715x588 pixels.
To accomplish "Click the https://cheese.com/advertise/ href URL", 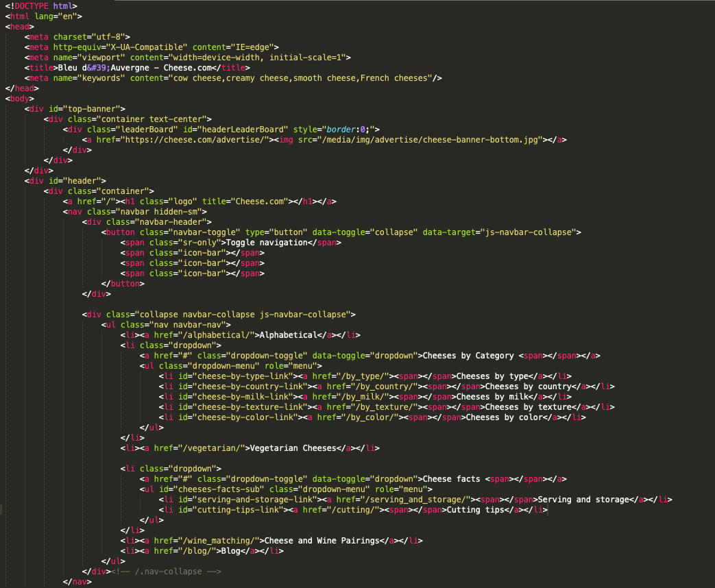I will tap(194, 140).
